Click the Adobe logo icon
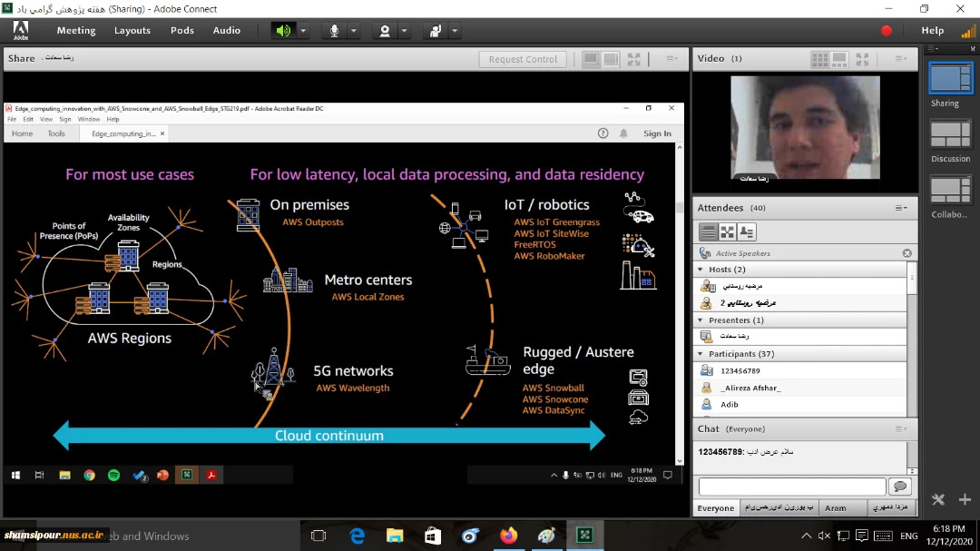This screenshot has width=980, height=551. click(21, 31)
